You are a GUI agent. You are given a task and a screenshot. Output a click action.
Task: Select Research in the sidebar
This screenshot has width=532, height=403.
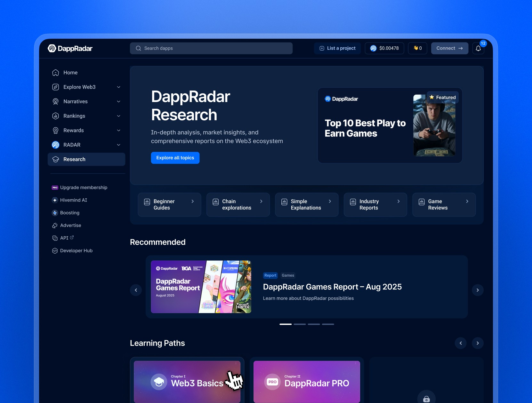[86, 159]
